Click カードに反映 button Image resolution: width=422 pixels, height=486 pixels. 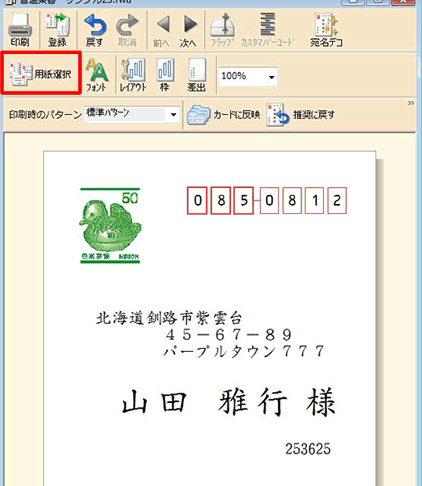click(223, 115)
